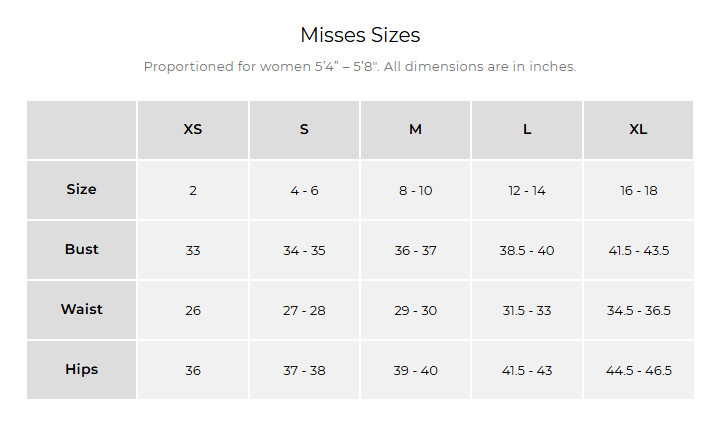
Task: Click the 8 - 10 size cell
Action: pyautogui.click(x=415, y=190)
